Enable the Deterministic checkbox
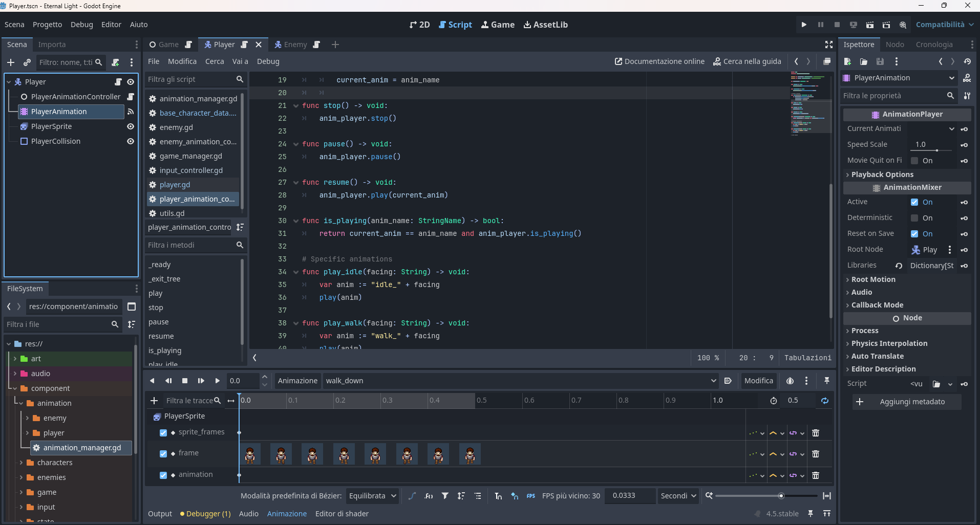The width and height of the screenshot is (980, 525). (914, 218)
